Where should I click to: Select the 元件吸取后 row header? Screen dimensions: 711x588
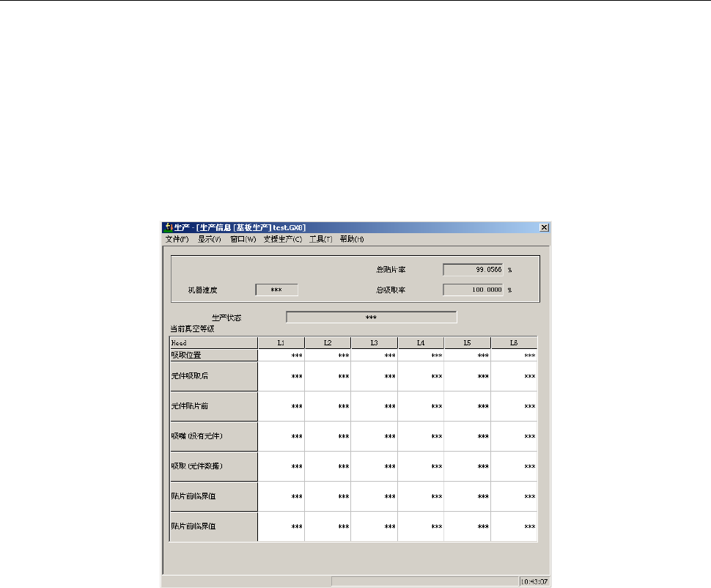(x=213, y=376)
